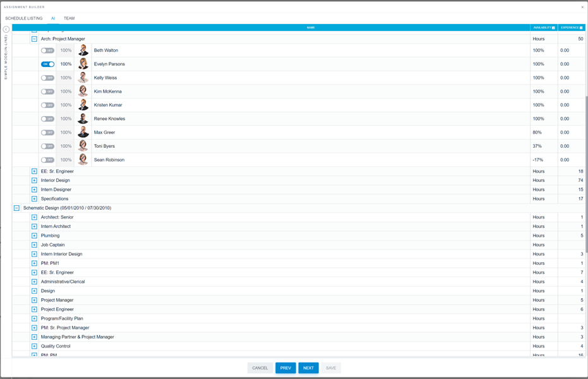Collapse the Simple Mode sidebar with the chevron
Image resolution: width=588 pixels, height=379 pixels.
tap(6, 28)
